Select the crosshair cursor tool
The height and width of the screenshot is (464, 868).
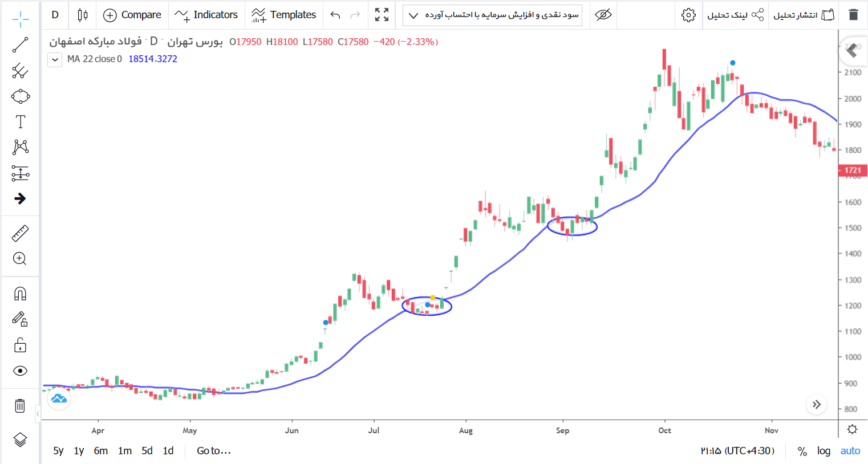[20, 19]
